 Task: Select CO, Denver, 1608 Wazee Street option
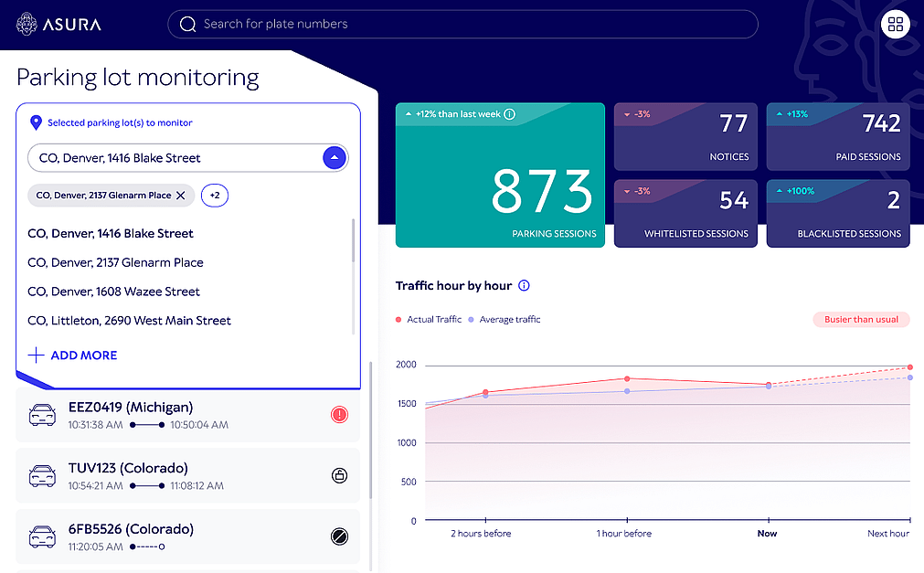[x=113, y=292]
